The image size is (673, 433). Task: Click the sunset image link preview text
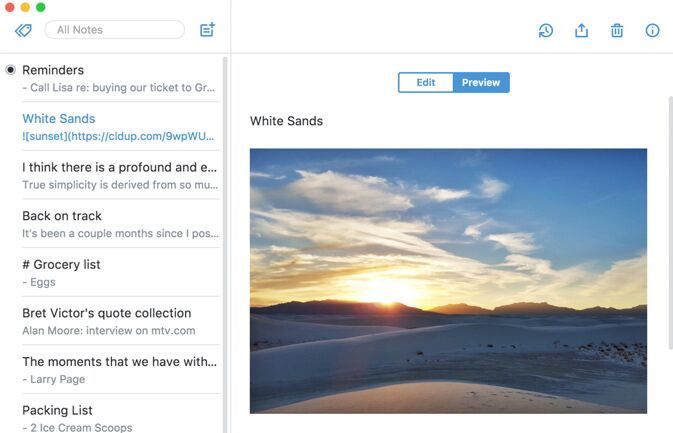tap(118, 136)
